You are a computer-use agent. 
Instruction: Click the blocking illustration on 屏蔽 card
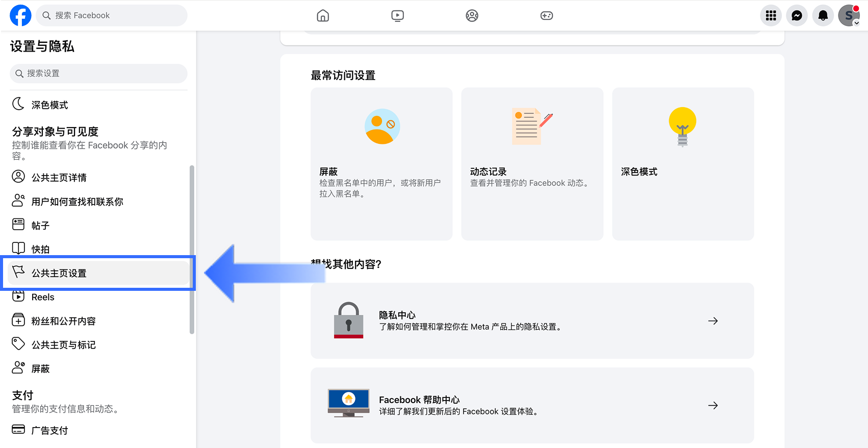[382, 127]
